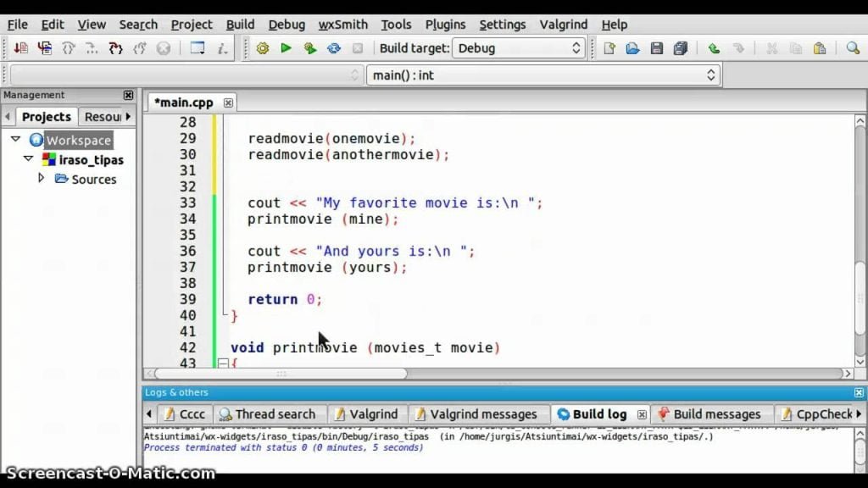This screenshot has width=868, height=488.
Task: Open the Tools menu
Action: click(396, 25)
